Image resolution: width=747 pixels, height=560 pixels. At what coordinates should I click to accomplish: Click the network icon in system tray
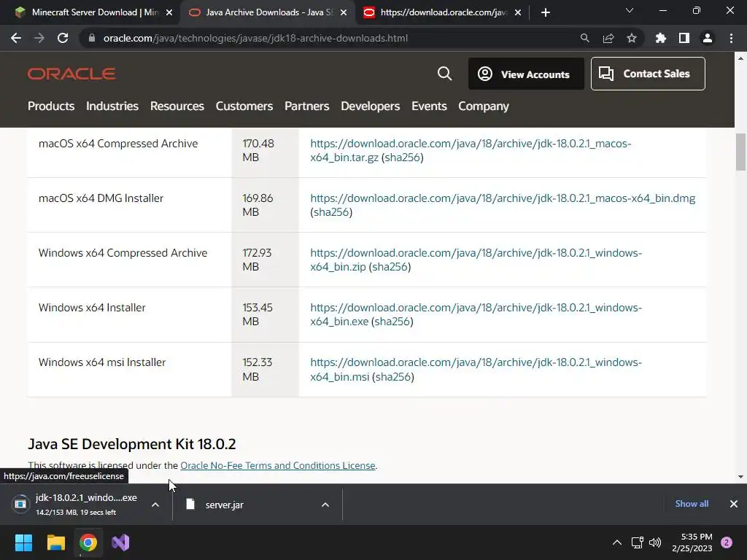point(637,542)
